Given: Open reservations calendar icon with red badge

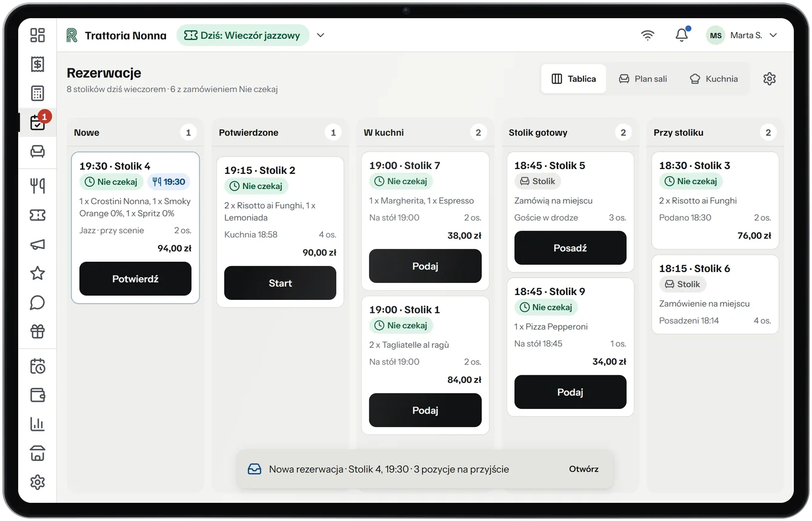Looking at the screenshot, I should 38,122.
